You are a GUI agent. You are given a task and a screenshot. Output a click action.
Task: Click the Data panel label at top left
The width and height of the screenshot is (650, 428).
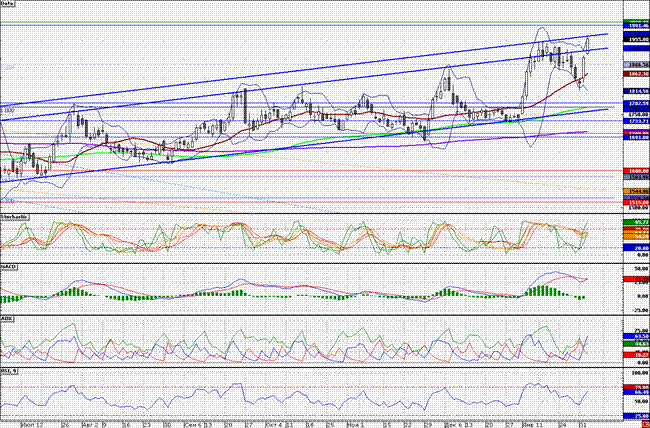point(7,3)
